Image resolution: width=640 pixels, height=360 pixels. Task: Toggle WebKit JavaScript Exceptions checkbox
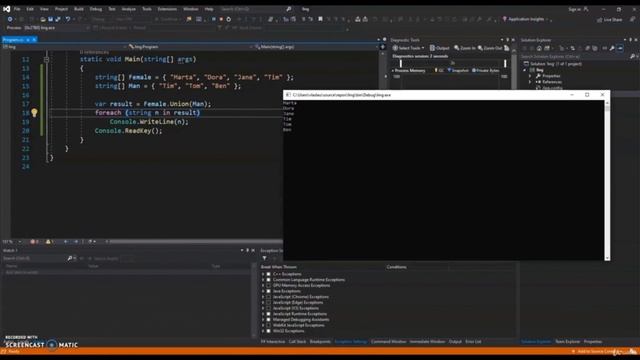269,326
